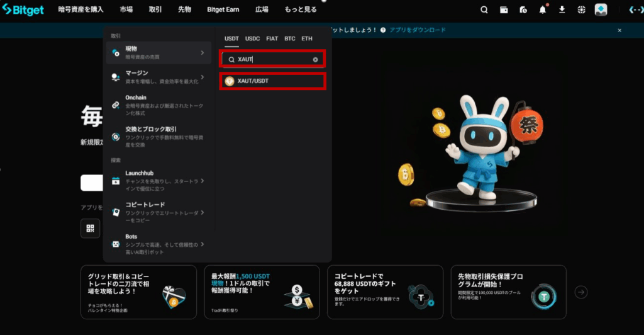Viewport: 644px width, 335px height.
Task: Switch to the USDC tab
Action: pyautogui.click(x=252, y=38)
